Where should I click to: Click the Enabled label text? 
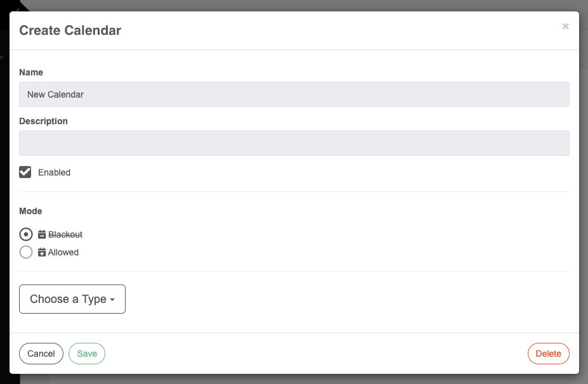(x=55, y=172)
